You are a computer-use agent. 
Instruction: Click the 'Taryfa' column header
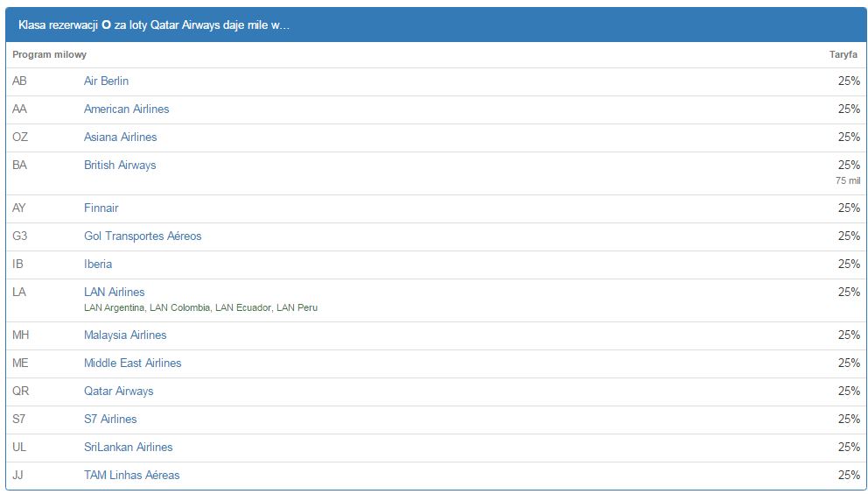pyautogui.click(x=843, y=54)
